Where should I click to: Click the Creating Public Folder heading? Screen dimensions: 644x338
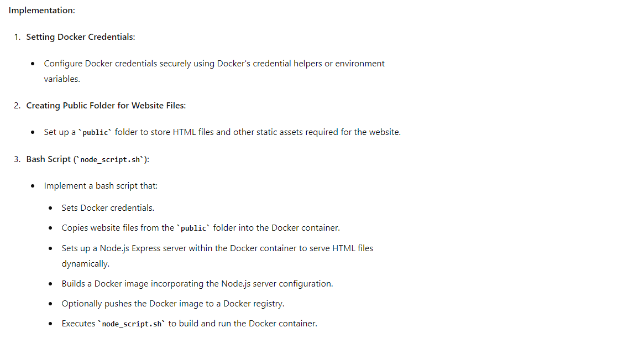pyautogui.click(x=106, y=105)
